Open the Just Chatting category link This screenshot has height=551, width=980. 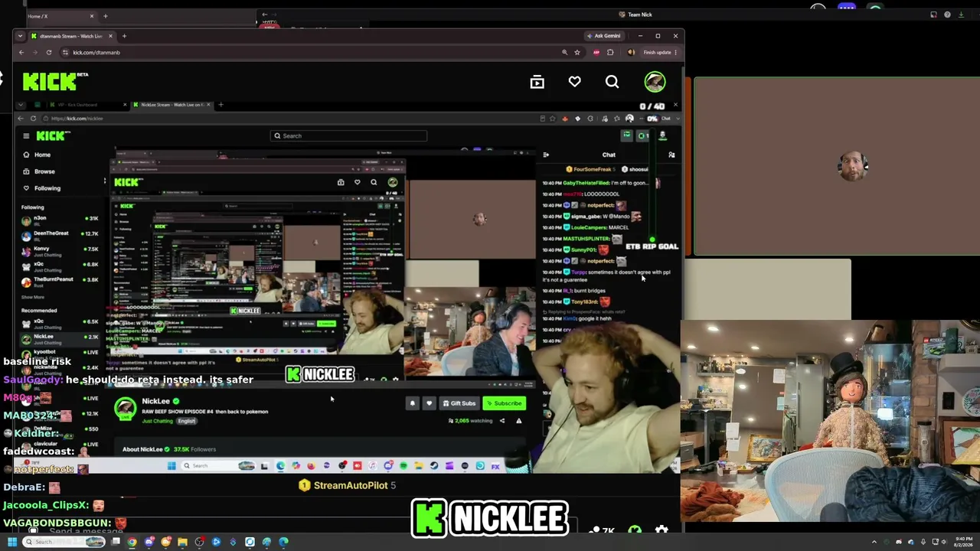click(x=157, y=421)
